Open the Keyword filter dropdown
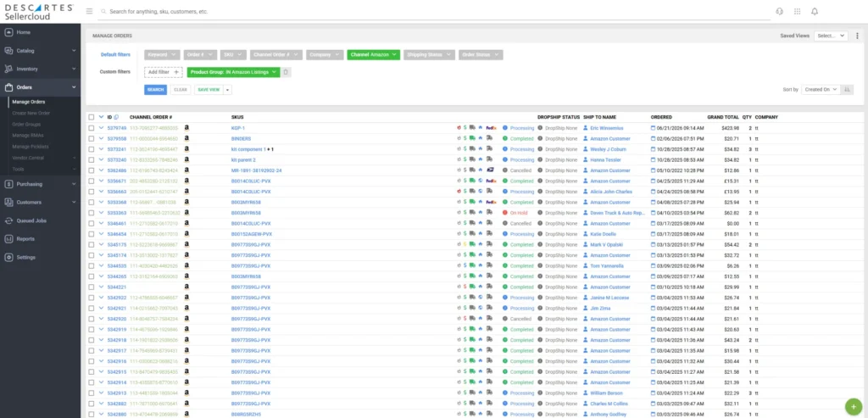868x418 pixels. click(162, 55)
